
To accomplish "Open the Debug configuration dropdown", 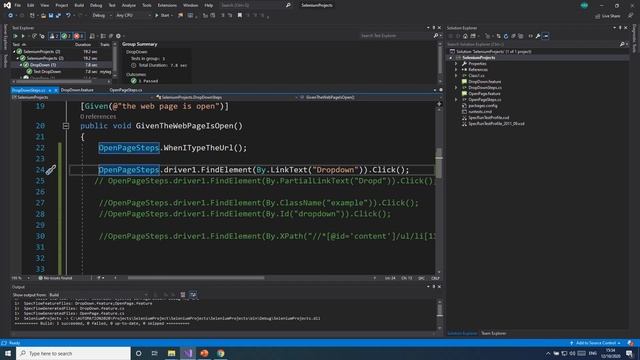I will pyautogui.click(x=102, y=16).
